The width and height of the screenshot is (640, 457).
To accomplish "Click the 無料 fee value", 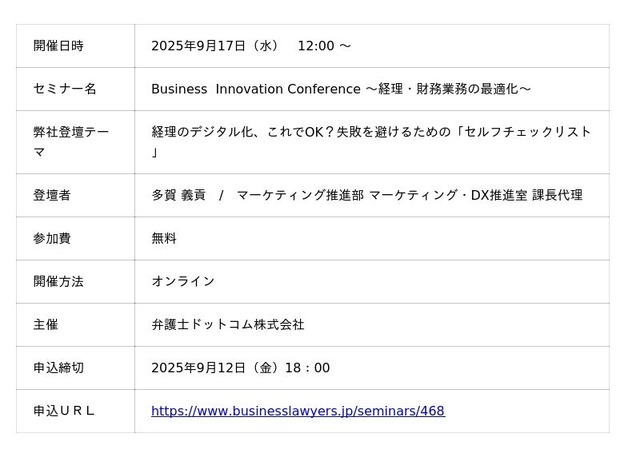I will (x=164, y=239).
